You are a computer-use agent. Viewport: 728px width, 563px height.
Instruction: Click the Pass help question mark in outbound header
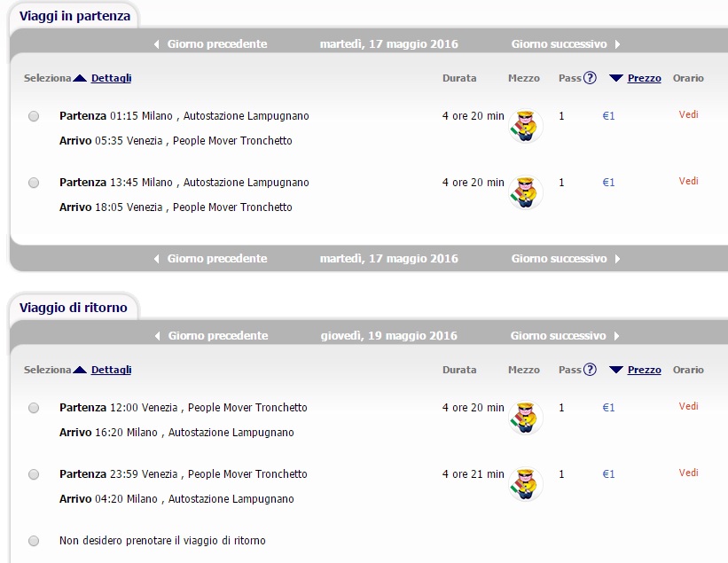(x=590, y=77)
